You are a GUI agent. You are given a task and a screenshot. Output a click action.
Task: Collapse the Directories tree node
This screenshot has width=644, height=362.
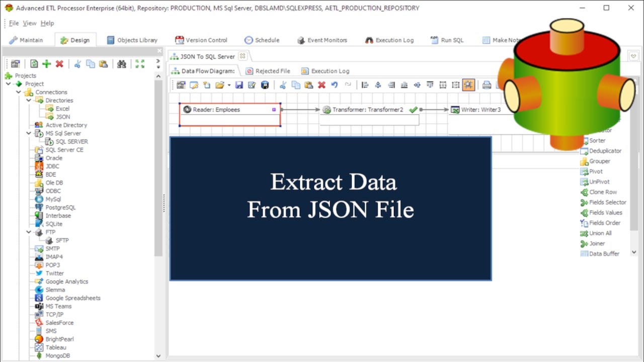click(x=29, y=101)
